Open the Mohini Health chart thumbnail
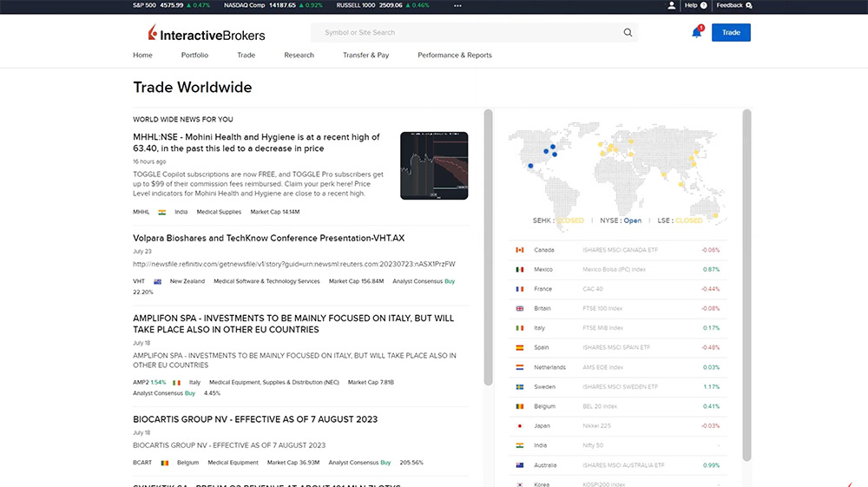868x487 pixels. click(434, 165)
